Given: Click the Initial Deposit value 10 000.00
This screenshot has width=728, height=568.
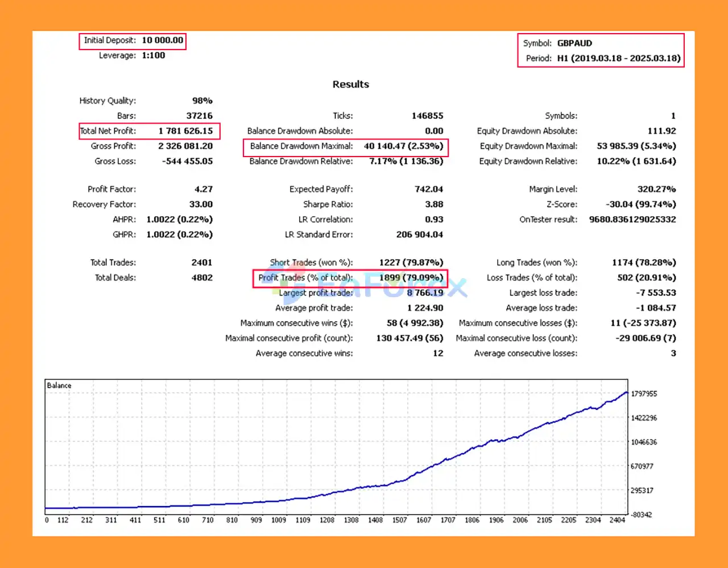Looking at the screenshot, I should click(x=162, y=40).
